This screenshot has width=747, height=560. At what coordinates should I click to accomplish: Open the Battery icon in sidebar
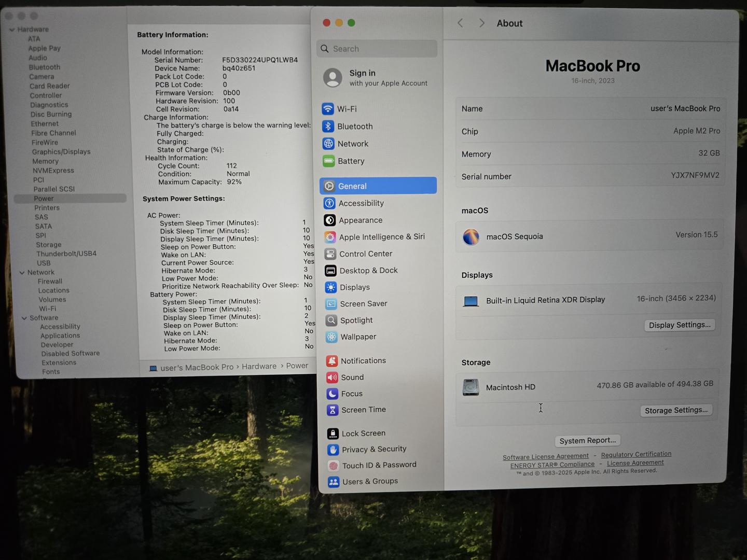[328, 161]
